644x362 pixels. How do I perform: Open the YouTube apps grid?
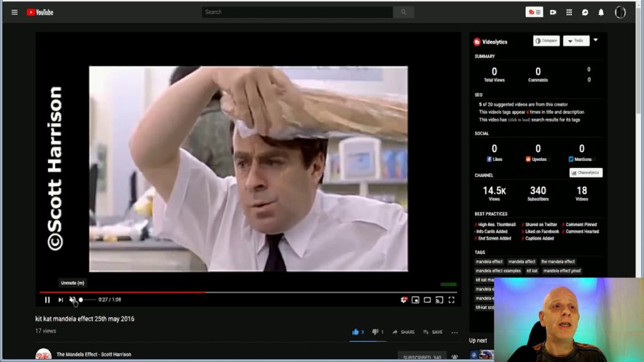(569, 13)
